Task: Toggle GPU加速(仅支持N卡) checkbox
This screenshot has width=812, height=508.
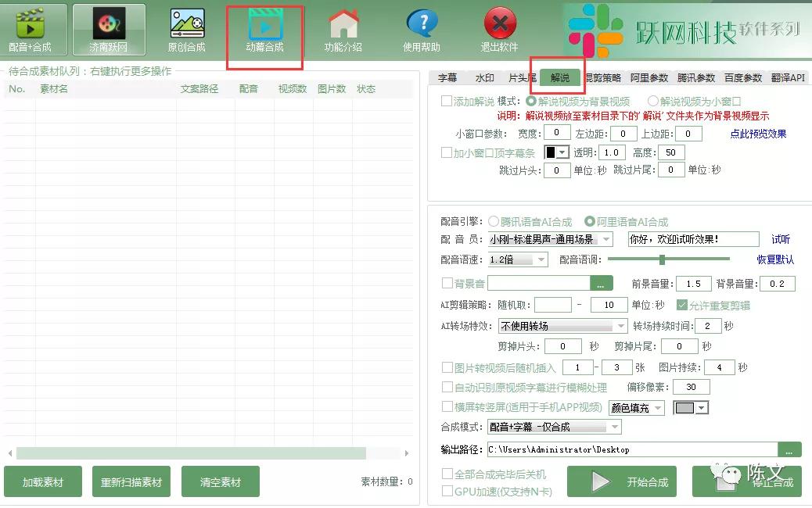Action: tap(447, 491)
